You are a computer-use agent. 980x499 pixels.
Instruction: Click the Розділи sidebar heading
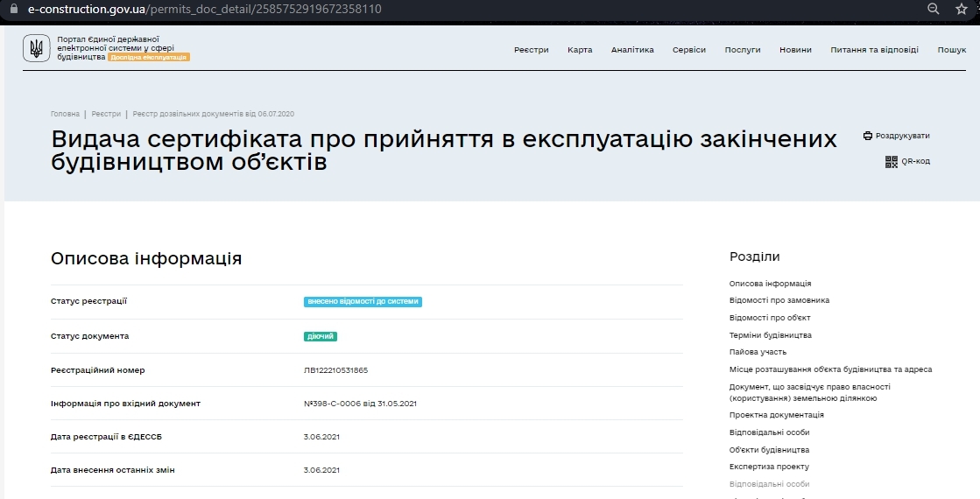754,257
